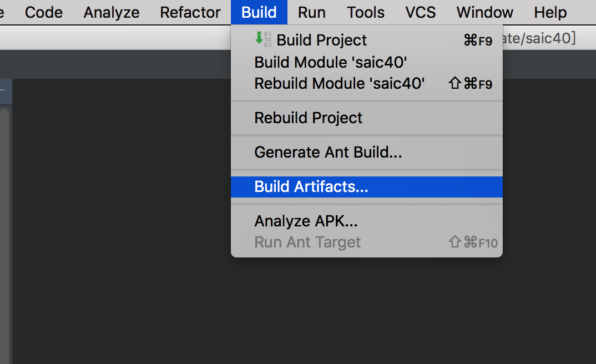Image resolution: width=596 pixels, height=364 pixels.
Task: Select Rebuild Project from the menu
Action: pos(308,118)
